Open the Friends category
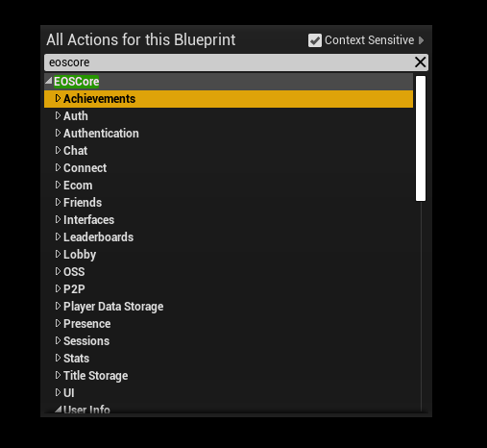Viewport: 487px width, 448px height. [x=83, y=203]
